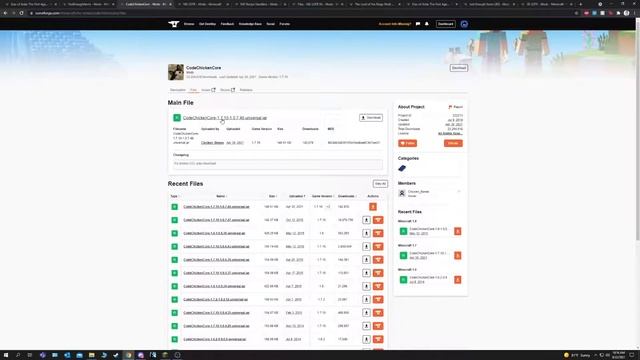Click the orange Install button for Feb 3, 2015 file

click(378, 313)
